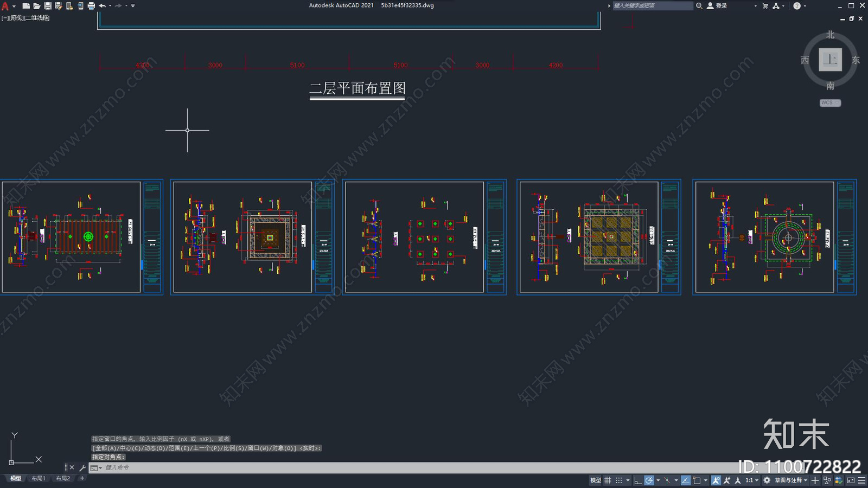Open the 俯视 view controls menu
Image resolution: width=868 pixels, height=488 pixels.
pyautogui.click(x=16, y=18)
